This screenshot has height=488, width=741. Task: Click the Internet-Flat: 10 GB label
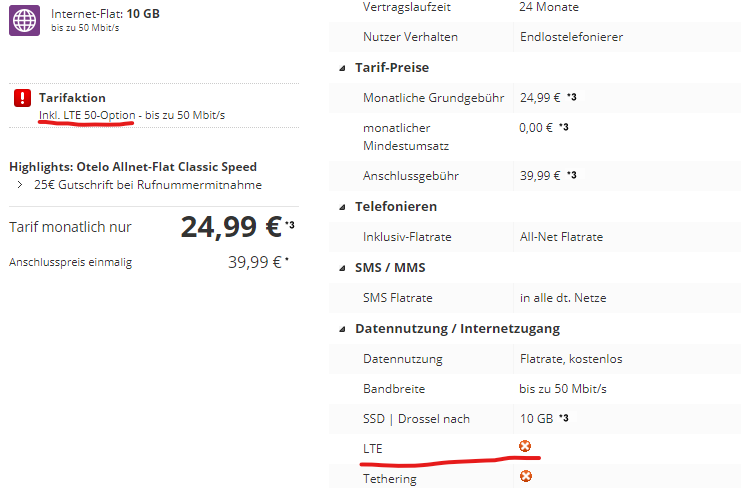coord(107,15)
